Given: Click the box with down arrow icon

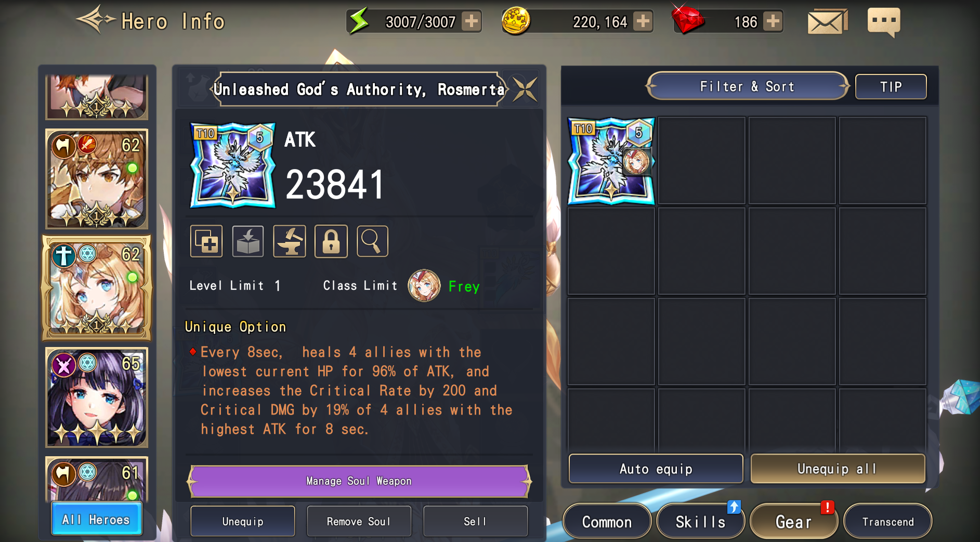Looking at the screenshot, I should coord(248,241).
